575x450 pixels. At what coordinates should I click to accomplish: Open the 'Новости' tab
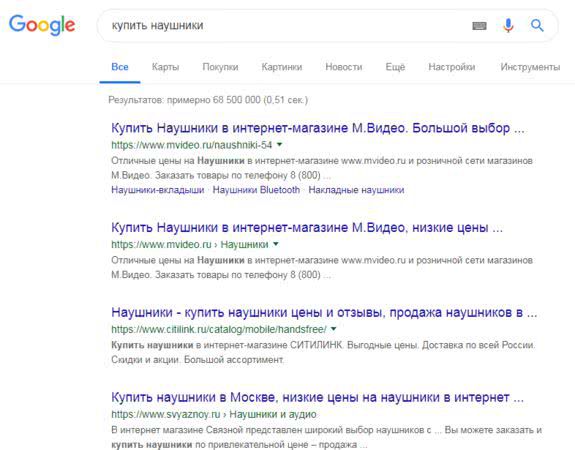[344, 67]
